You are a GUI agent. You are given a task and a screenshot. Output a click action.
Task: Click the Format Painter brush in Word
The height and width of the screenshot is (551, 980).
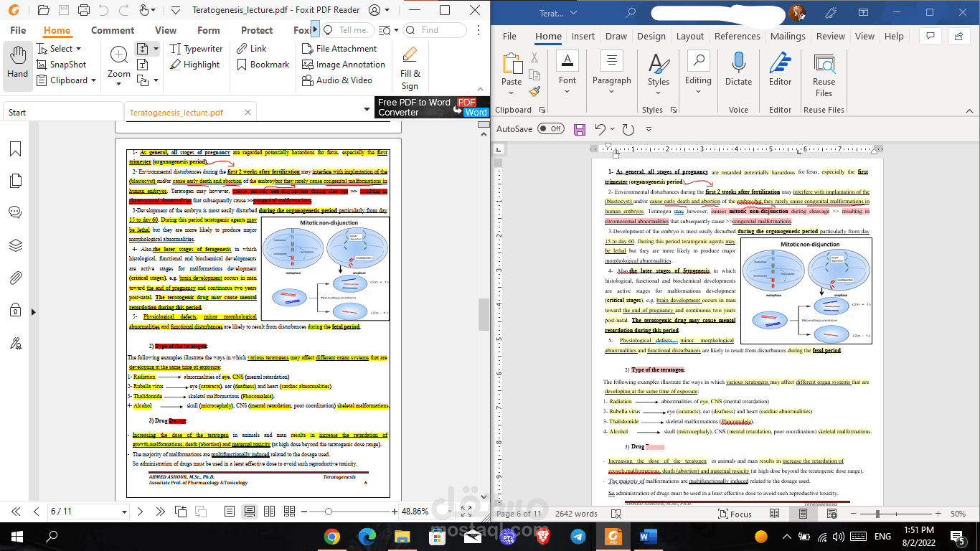click(x=534, y=91)
